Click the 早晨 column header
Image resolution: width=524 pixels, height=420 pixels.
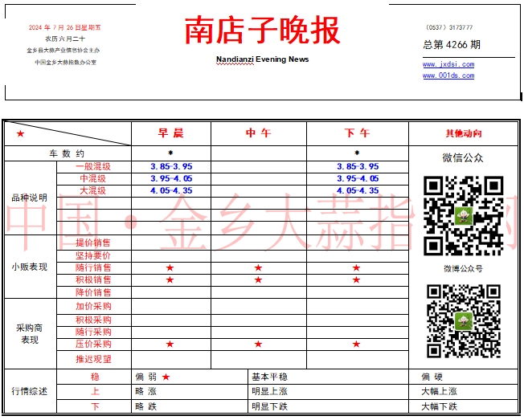pos(170,133)
